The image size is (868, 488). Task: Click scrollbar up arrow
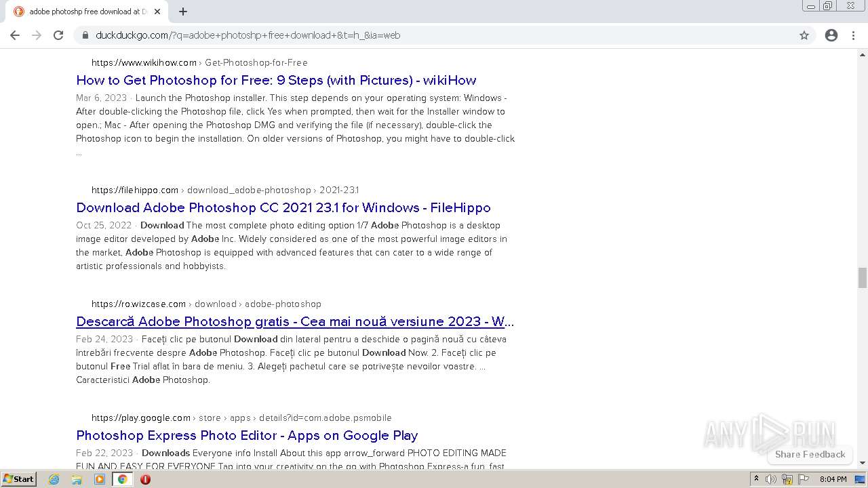pos(863,54)
